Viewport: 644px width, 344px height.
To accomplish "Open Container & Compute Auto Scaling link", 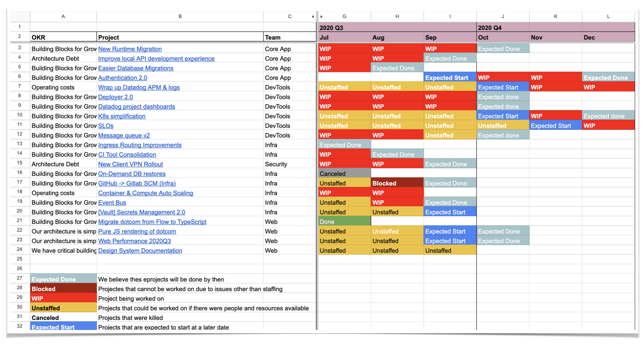I will pos(145,193).
